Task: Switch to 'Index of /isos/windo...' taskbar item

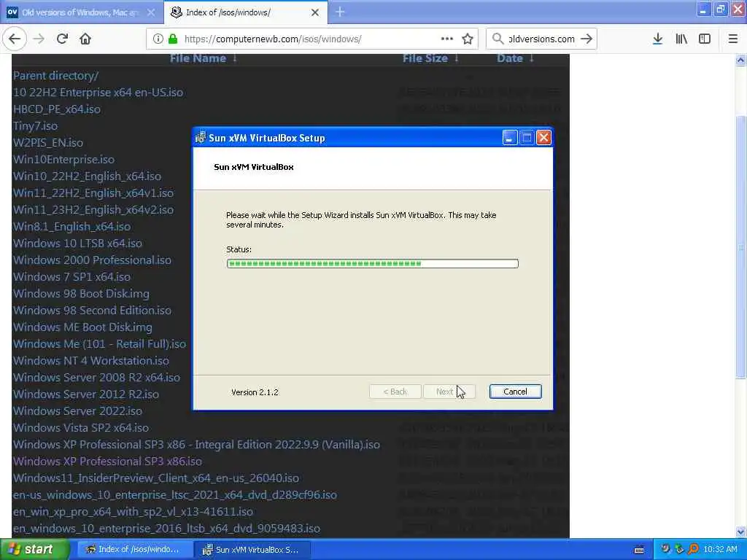Action: pos(135,550)
